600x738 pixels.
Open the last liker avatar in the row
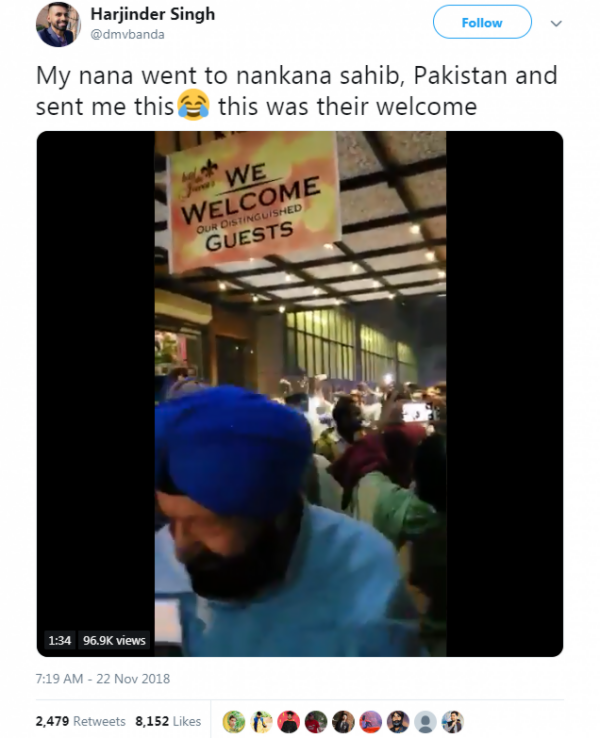pos(453,722)
